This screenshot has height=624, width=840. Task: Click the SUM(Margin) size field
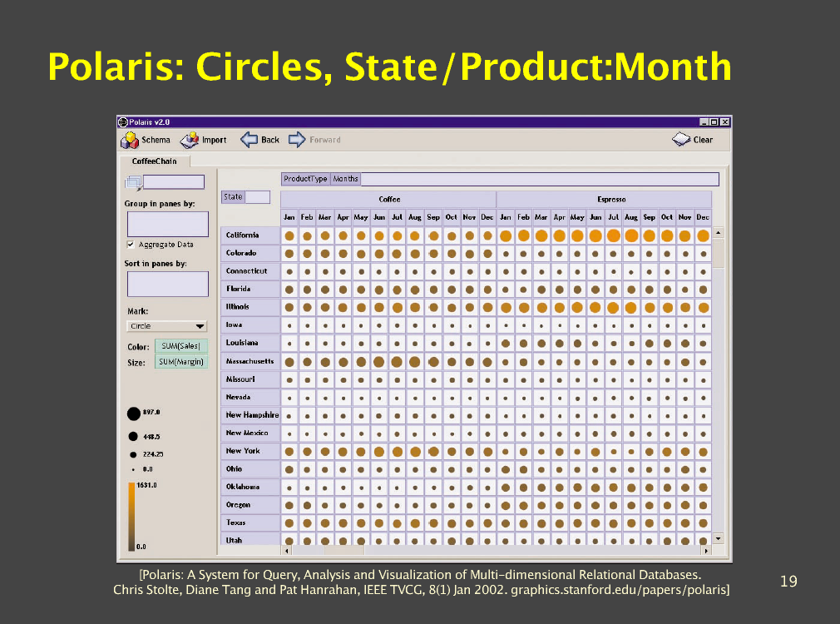coord(181,362)
